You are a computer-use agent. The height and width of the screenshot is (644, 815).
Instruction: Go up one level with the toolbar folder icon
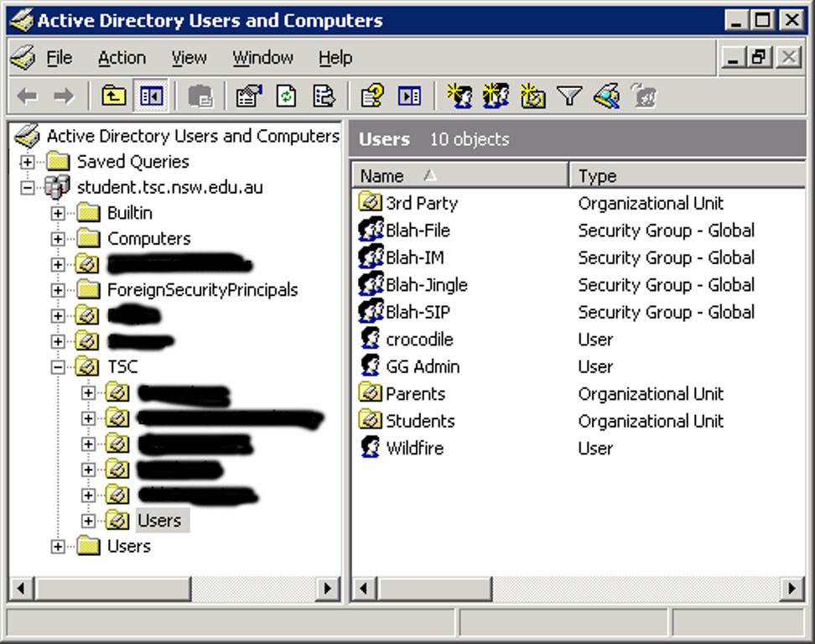[113, 96]
